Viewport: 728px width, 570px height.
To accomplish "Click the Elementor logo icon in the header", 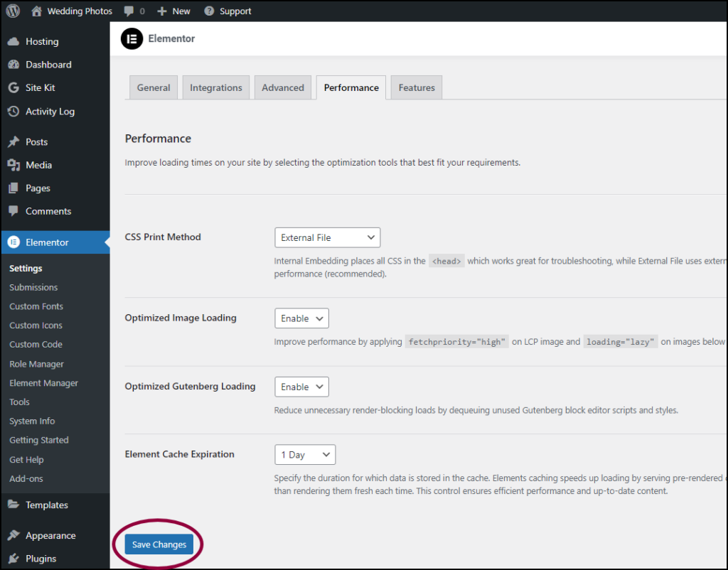I will tap(132, 38).
